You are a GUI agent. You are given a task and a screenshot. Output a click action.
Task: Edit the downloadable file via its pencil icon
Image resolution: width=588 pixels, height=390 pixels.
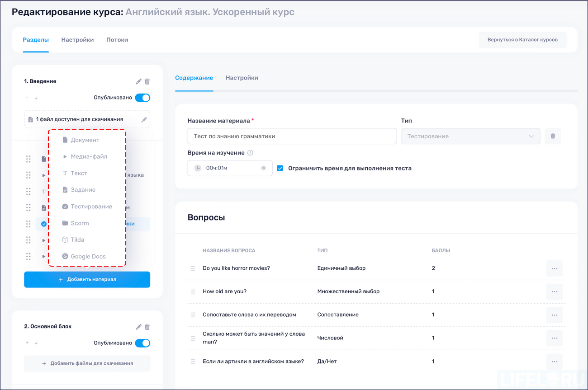coord(144,119)
